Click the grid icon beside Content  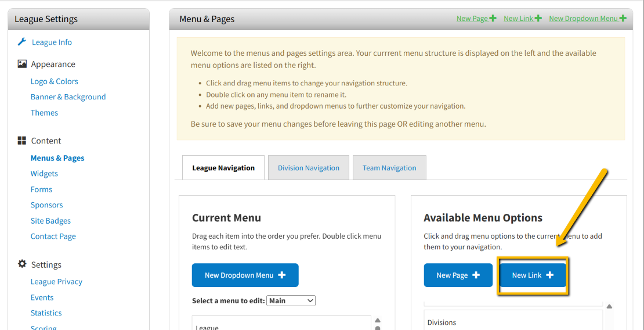[x=22, y=141]
